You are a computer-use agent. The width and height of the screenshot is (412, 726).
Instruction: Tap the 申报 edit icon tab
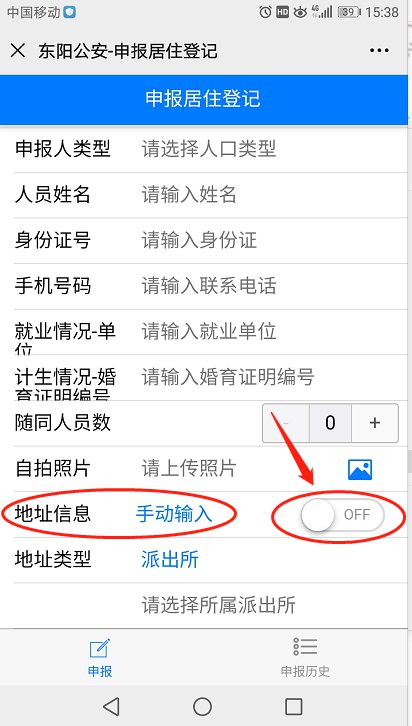pos(100,657)
